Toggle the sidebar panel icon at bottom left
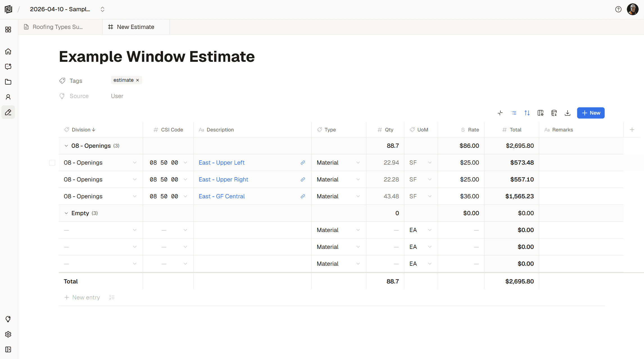 click(x=8, y=349)
